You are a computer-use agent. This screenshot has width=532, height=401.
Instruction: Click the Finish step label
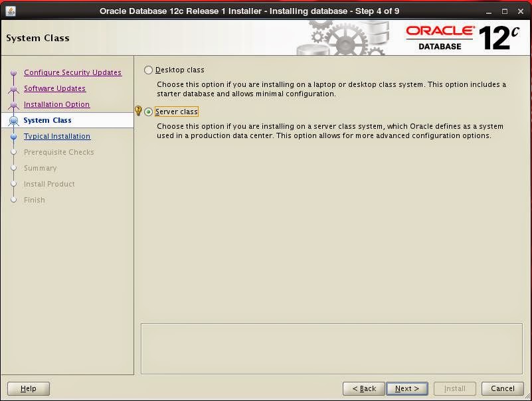(35, 200)
